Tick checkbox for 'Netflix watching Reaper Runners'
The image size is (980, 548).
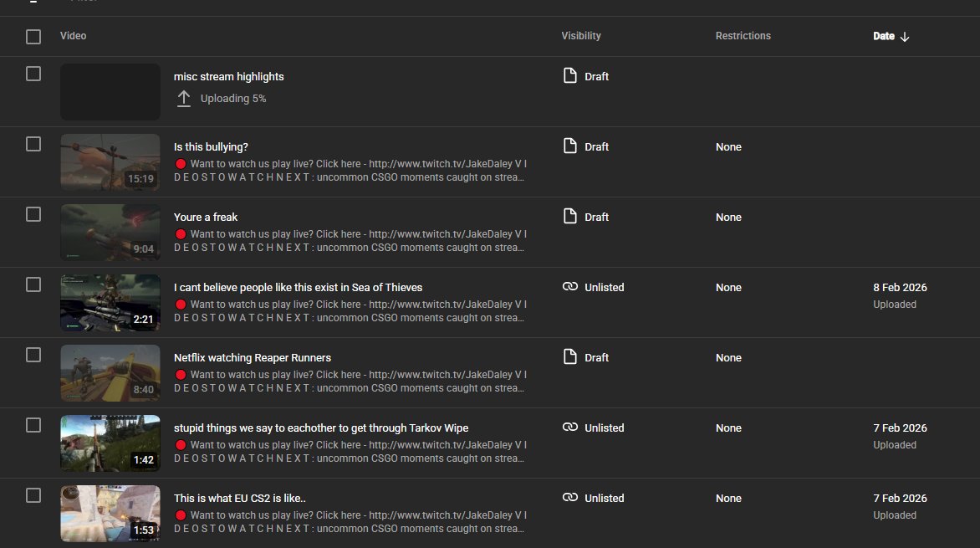pyautogui.click(x=33, y=355)
